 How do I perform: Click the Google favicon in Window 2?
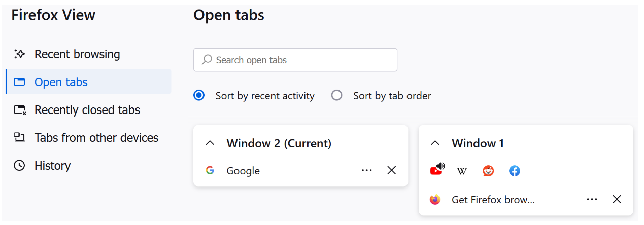pyautogui.click(x=210, y=170)
